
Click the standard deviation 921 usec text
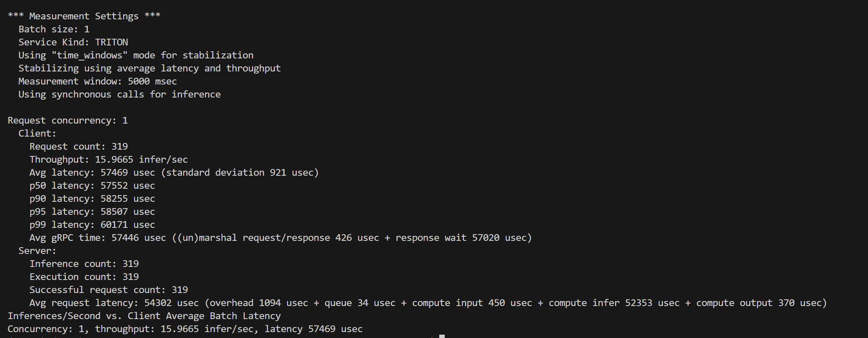(240, 173)
